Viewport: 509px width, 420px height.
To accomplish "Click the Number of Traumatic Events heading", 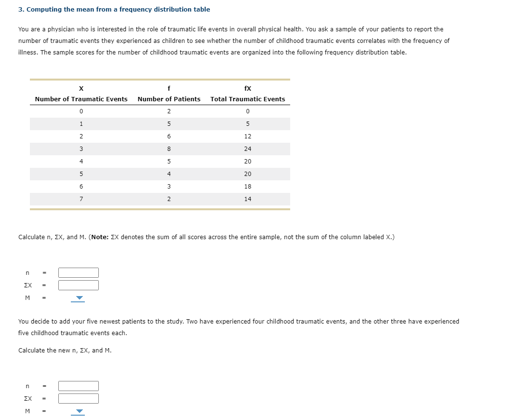I will [x=81, y=99].
